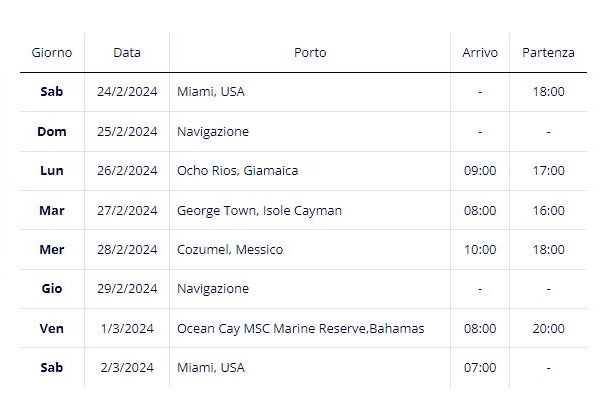Select Ocean Cay MSC Marine Reserve, Bahamas
Viewport: 601px width, 400px height.
click(x=300, y=328)
